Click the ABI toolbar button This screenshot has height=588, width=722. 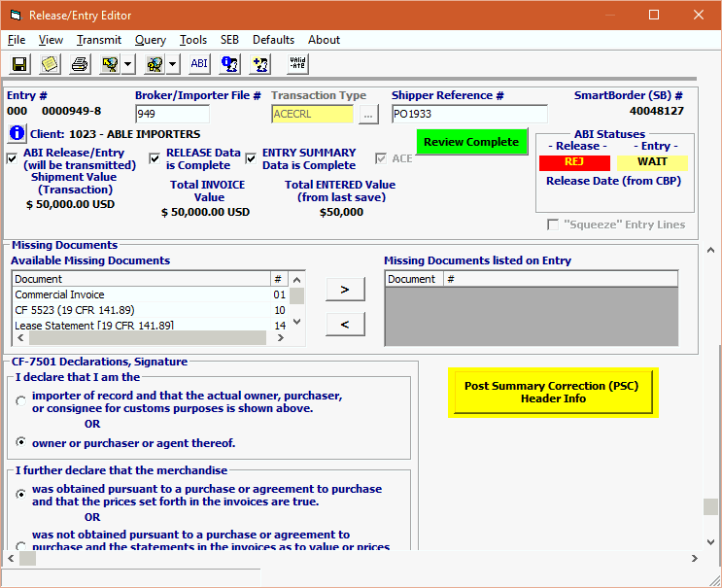pyautogui.click(x=198, y=64)
